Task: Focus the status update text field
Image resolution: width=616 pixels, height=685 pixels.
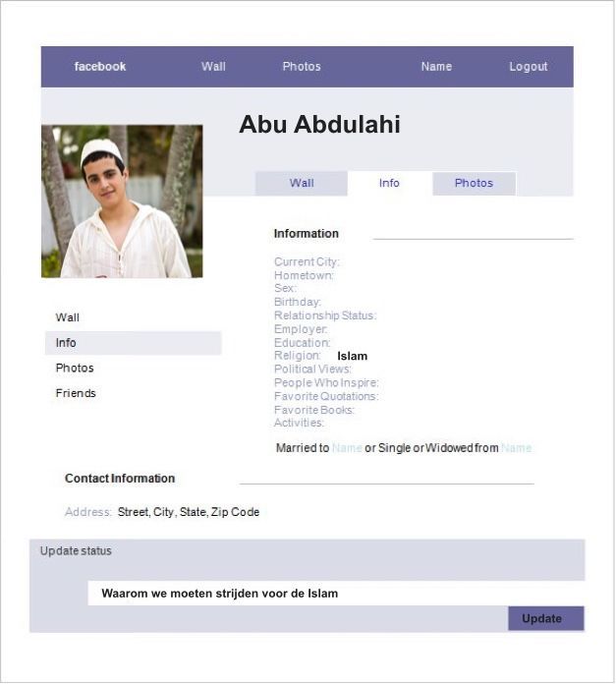Action: click(334, 594)
